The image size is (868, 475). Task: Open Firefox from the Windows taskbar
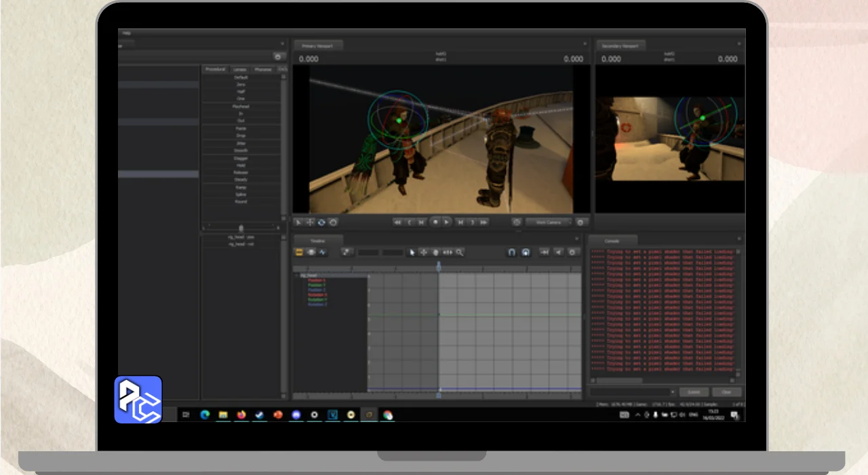[x=241, y=415]
